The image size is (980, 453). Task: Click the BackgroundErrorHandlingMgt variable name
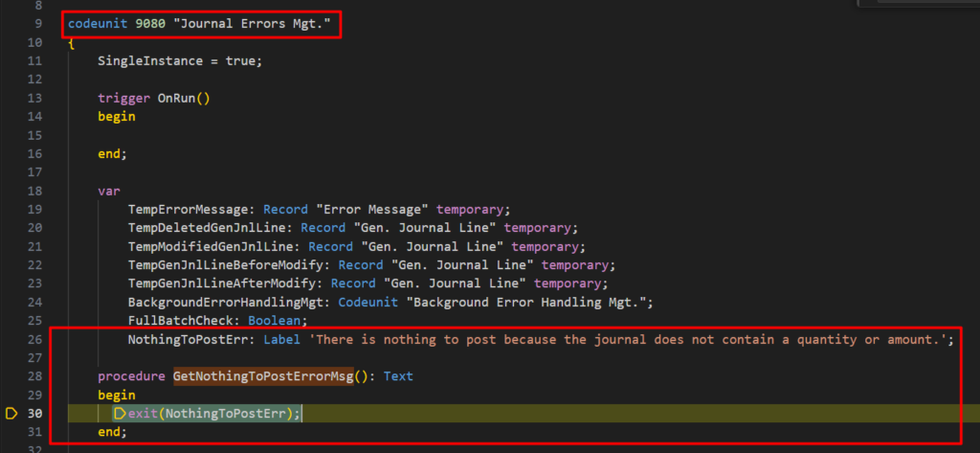point(230,302)
